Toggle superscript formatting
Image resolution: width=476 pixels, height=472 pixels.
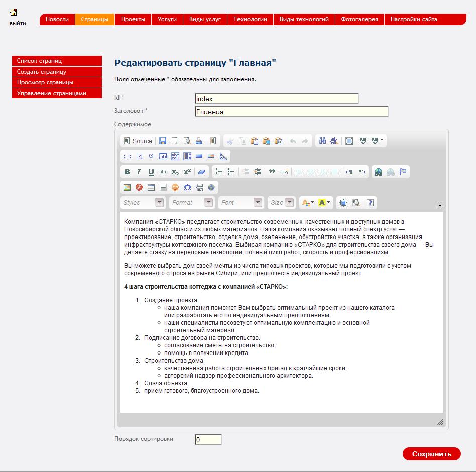(187, 172)
